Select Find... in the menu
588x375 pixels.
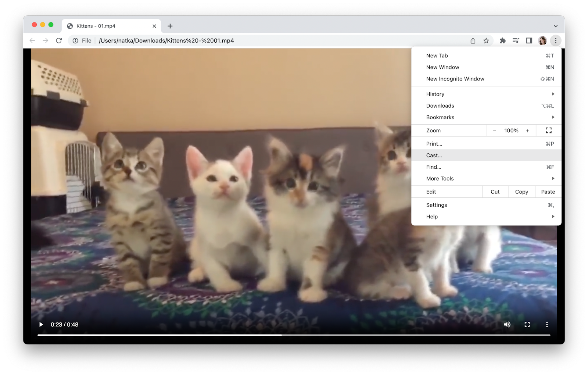(486, 167)
